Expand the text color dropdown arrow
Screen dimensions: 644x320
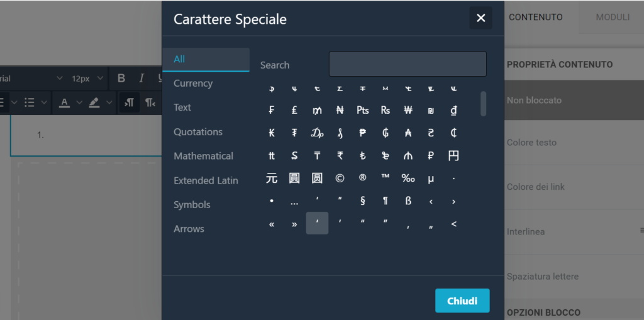click(79, 102)
